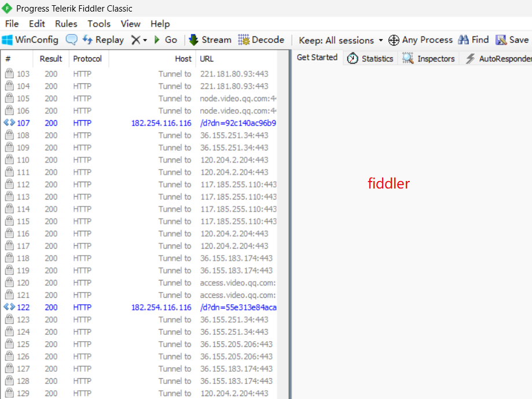Click the lock icon of session 126

point(9,356)
